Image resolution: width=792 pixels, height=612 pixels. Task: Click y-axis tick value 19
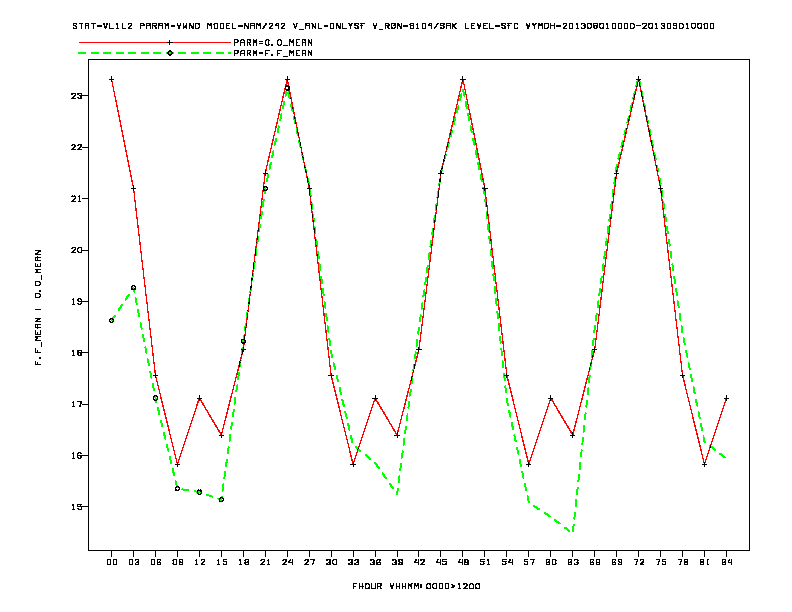click(76, 302)
